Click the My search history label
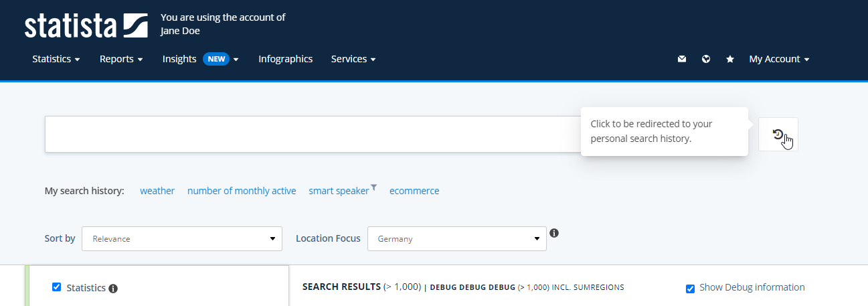The image size is (868, 306). point(84,191)
